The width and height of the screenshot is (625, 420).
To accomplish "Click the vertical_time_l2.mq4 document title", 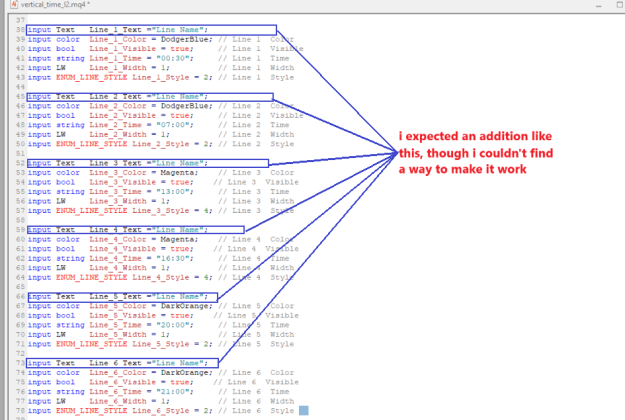I will tap(55, 4).
